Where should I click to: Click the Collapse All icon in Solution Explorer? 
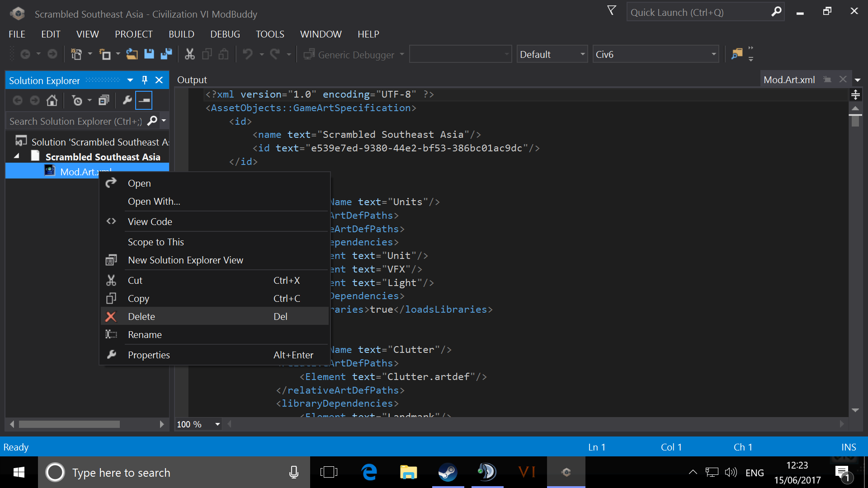tap(104, 100)
